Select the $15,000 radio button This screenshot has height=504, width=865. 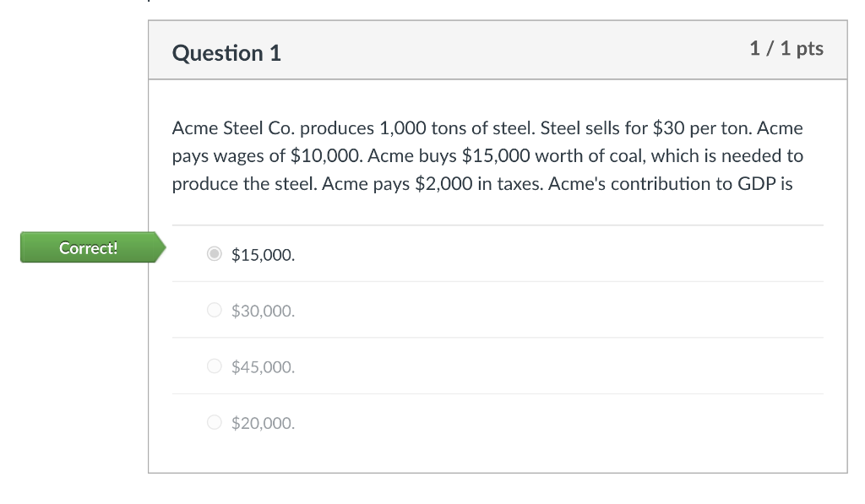tap(214, 253)
